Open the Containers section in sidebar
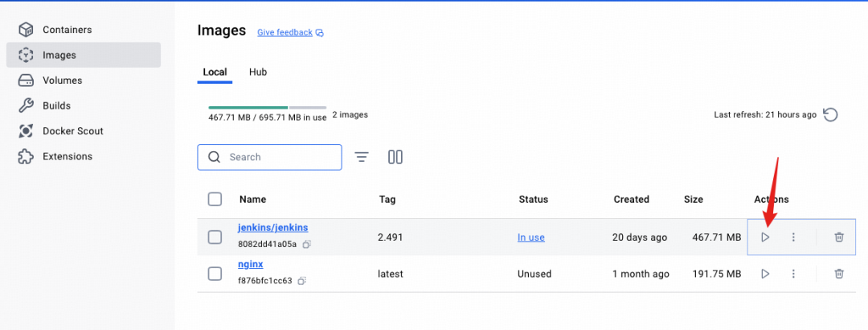This screenshot has height=330, width=868. 83,30
